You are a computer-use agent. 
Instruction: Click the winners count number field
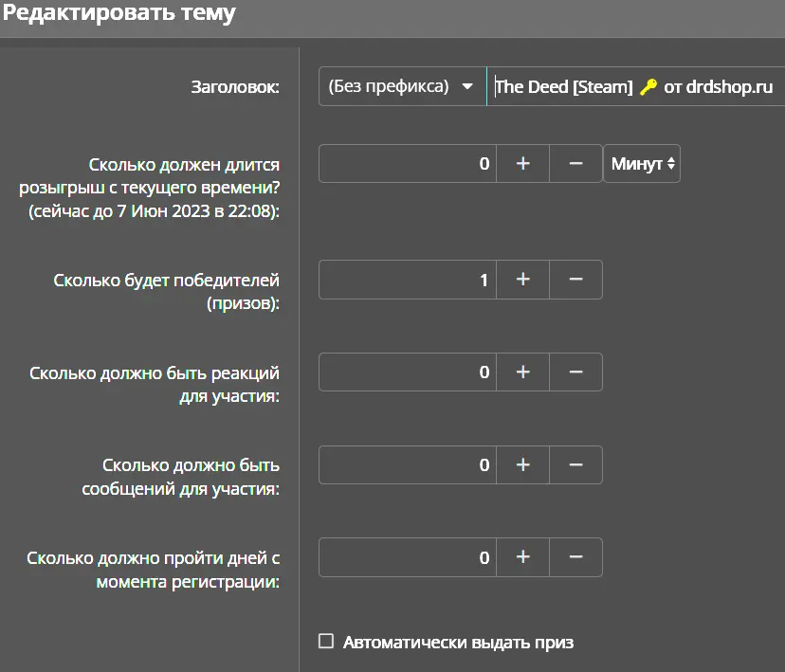tap(408, 280)
